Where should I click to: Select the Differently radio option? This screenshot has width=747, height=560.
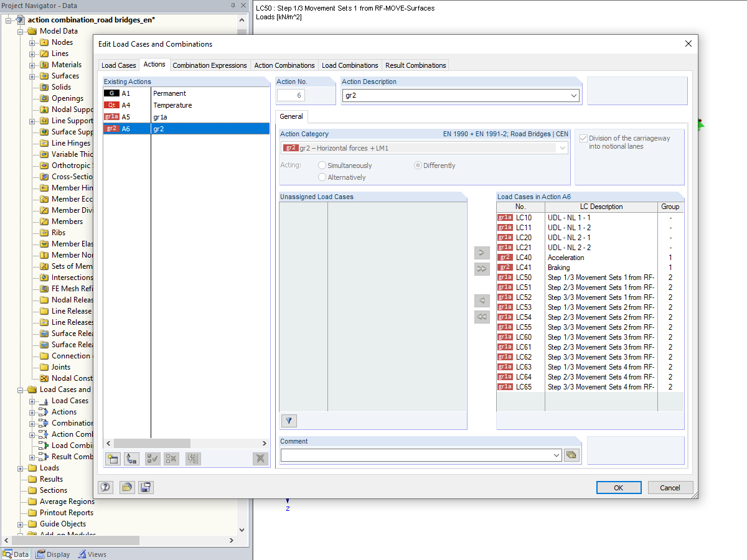point(418,166)
